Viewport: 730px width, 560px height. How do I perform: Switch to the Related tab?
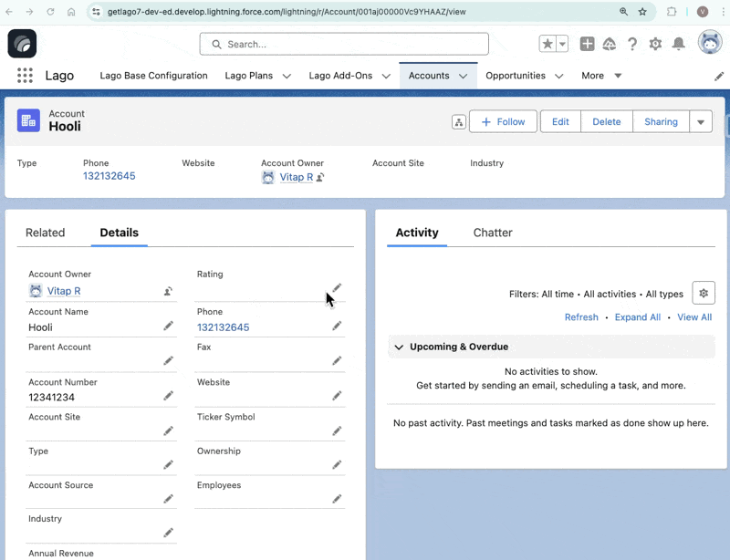pyautogui.click(x=45, y=233)
